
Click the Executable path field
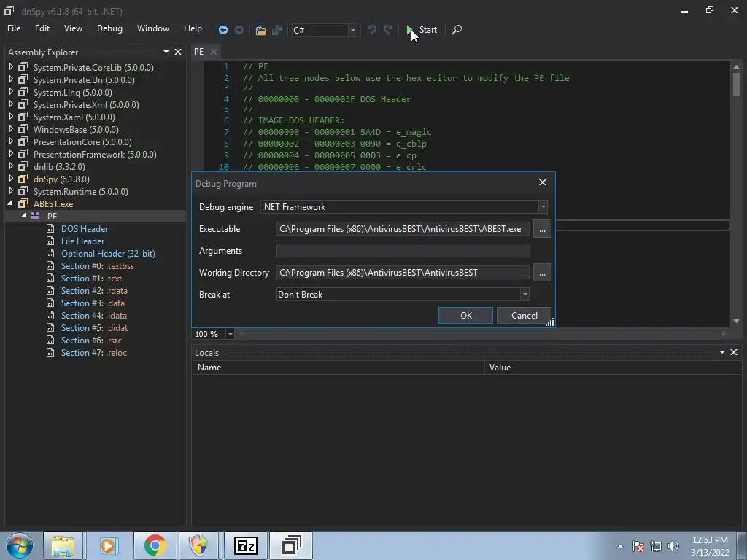tap(403, 228)
